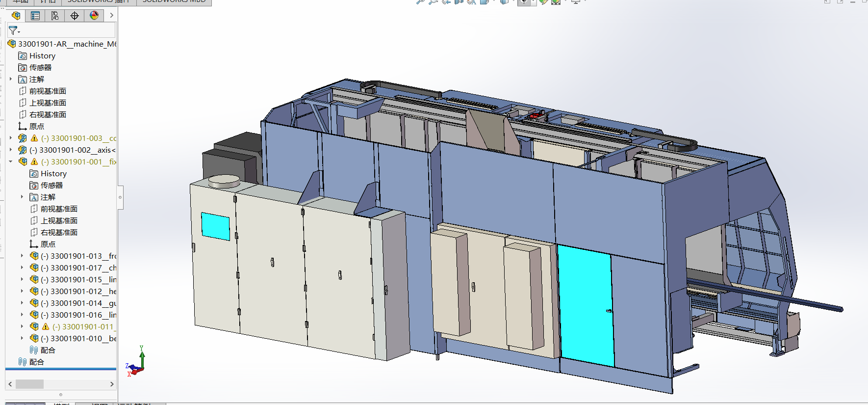This screenshot has width=868, height=405.
Task: Select the top-level 原点 origin
Action: [37, 126]
